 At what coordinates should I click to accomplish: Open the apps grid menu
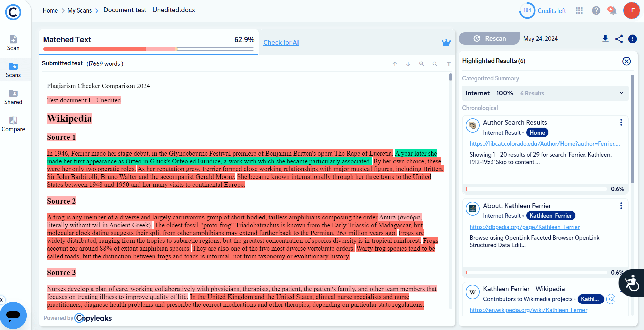pos(579,11)
